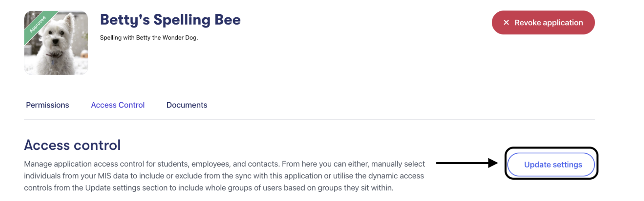The image size is (644, 201).
Task: Click the Betty's Spelling Bee title
Action: (170, 20)
